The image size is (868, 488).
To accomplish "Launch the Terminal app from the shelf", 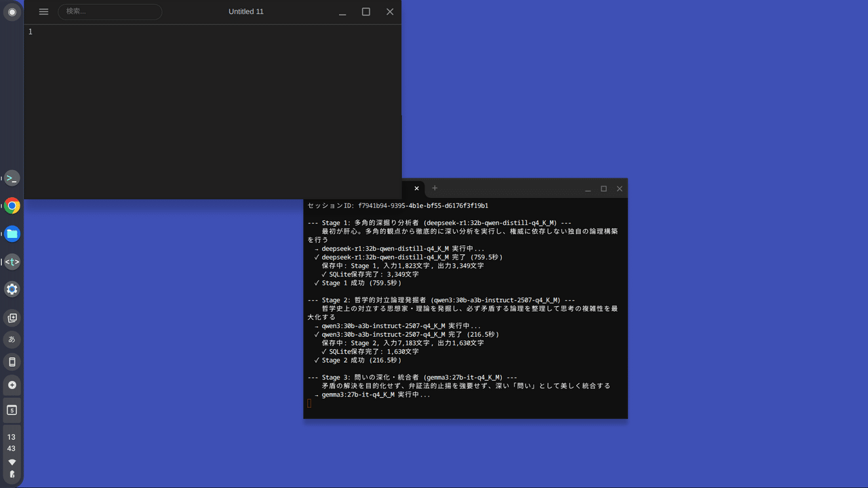I will tap(12, 178).
